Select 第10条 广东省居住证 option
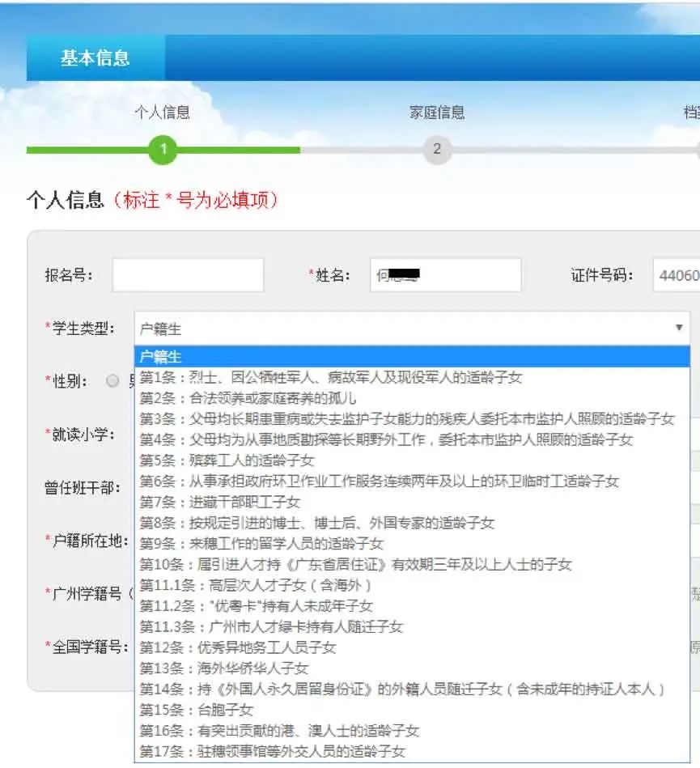 tap(412, 565)
